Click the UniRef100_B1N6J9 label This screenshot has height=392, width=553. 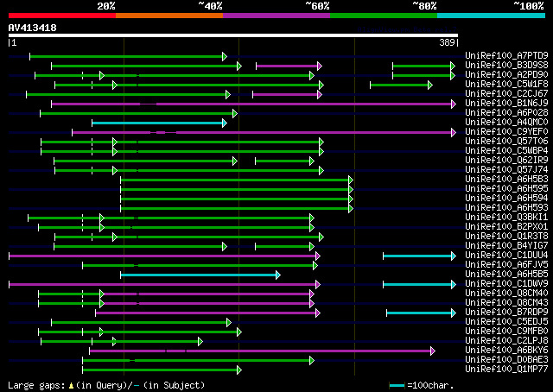[x=506, y=103]
